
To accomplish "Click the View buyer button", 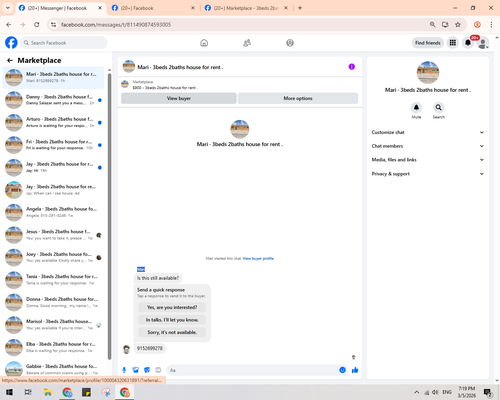I will click(179, 98).
